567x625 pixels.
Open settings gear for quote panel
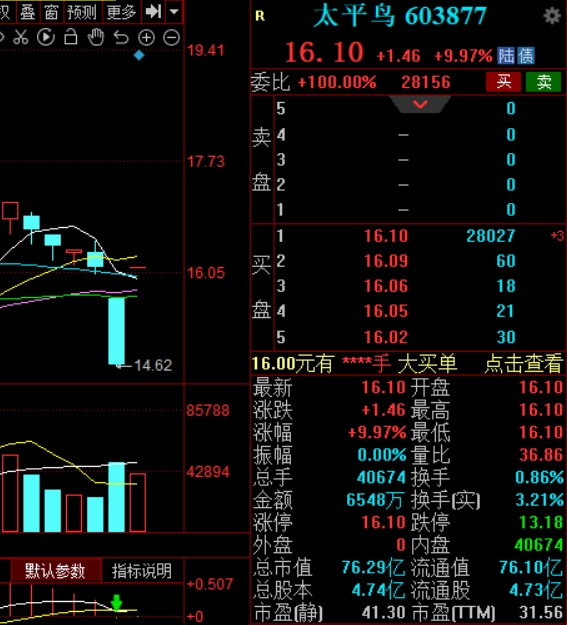point(552,16)
